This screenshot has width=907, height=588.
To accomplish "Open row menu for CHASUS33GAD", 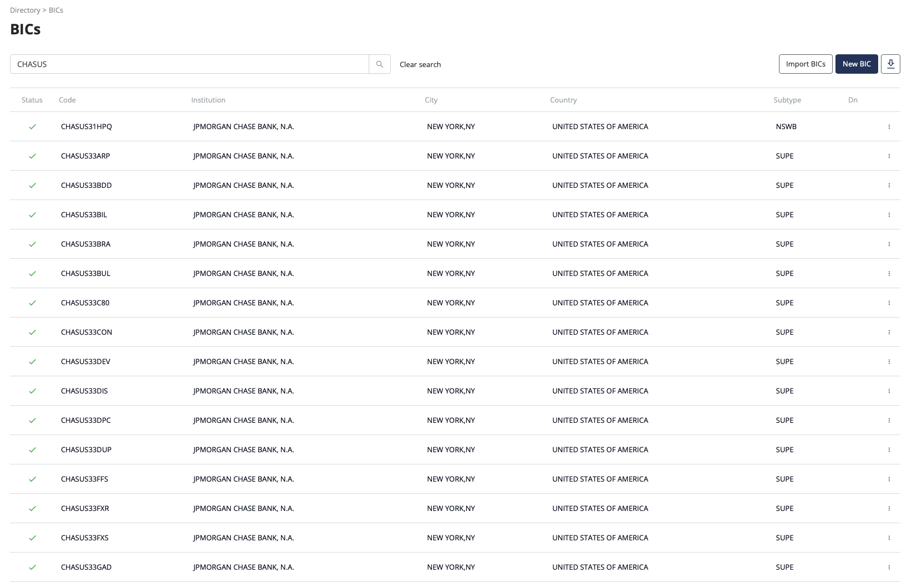I will [889, 567].
